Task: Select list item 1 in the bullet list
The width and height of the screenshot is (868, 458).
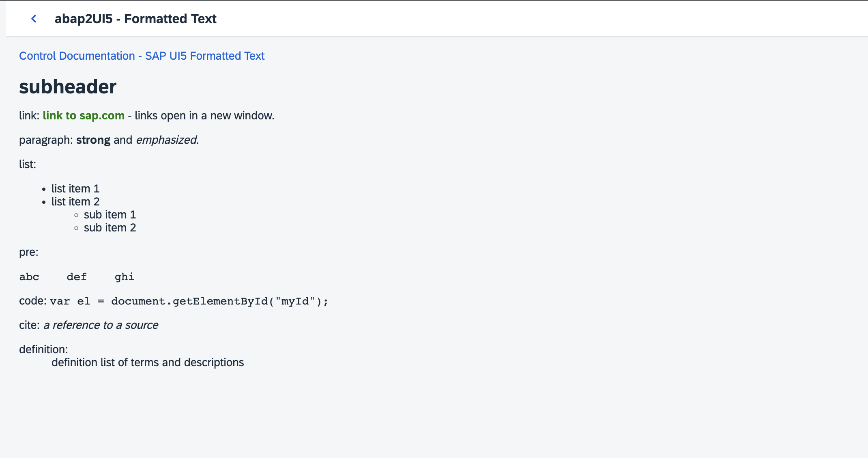Action: (75, 188)
